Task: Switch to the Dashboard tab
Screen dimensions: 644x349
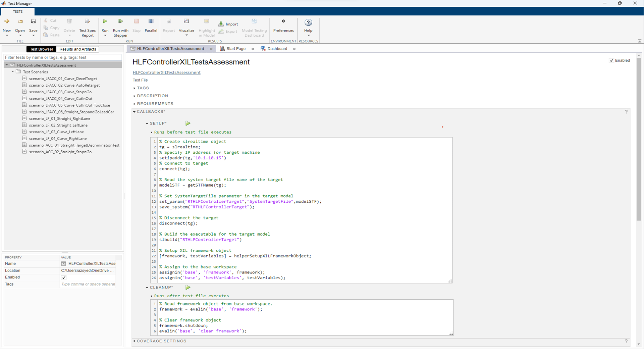Action: pos(277,49)
